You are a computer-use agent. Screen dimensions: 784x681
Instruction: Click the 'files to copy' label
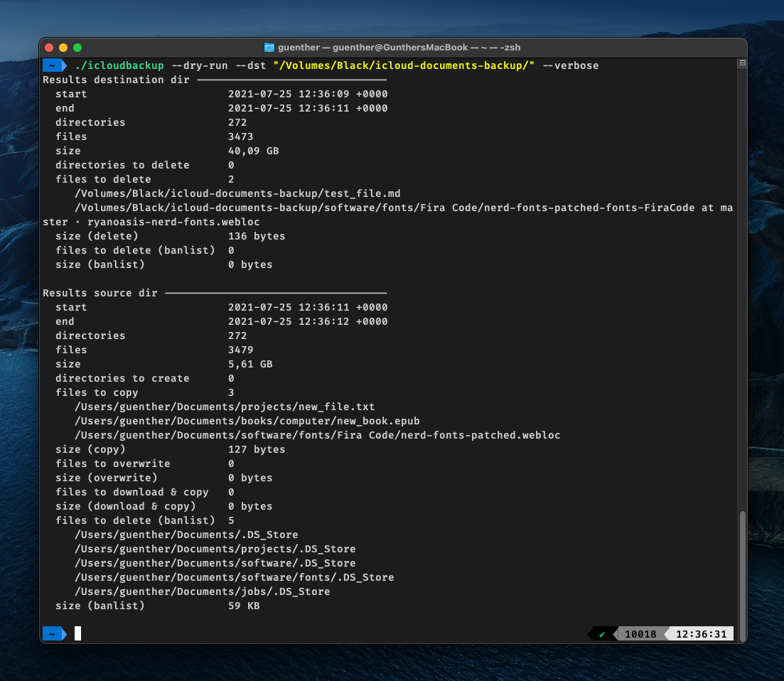click(97, 392)
